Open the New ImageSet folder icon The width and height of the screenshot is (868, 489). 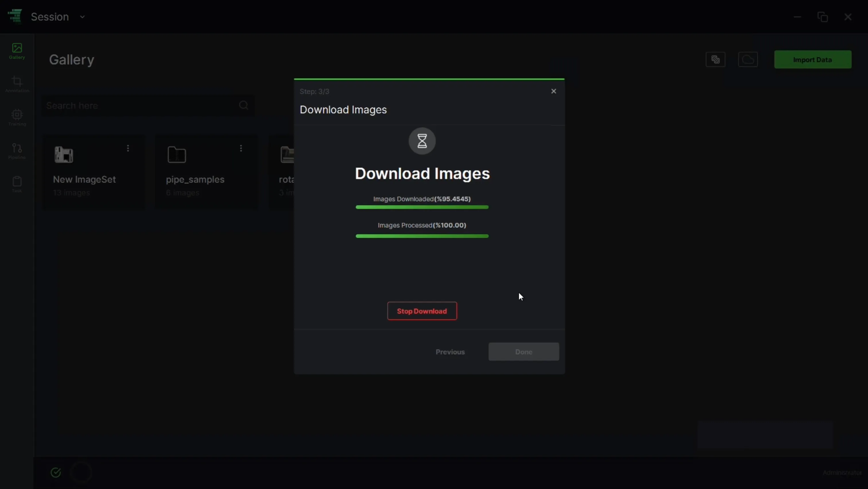click(64, 155)
